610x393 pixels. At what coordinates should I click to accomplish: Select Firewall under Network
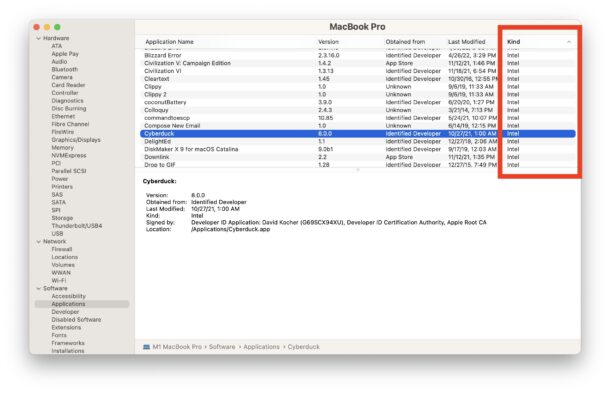[x=62, y=249]
